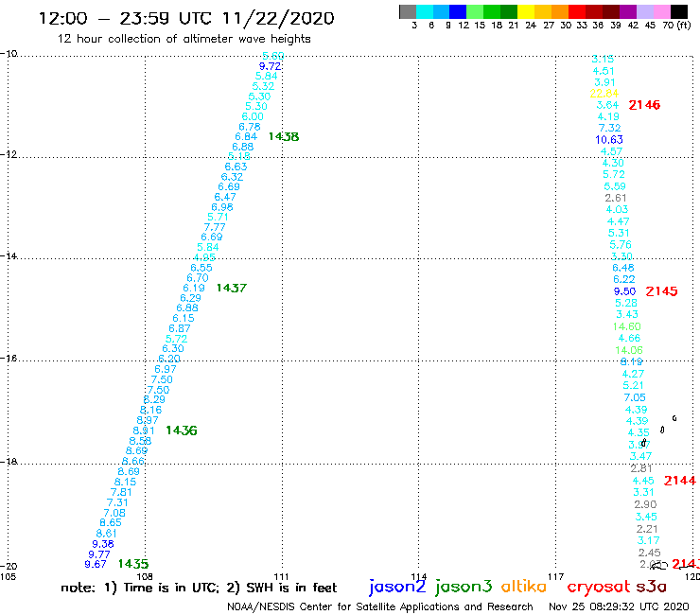This screenshot has height=615, width=700.
Task: Click the black swatch at the legend's end
Action: click(679, 11)
